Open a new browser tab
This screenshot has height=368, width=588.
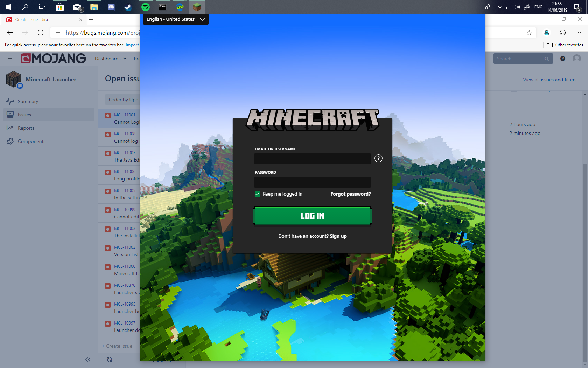(x=91, y=20)
